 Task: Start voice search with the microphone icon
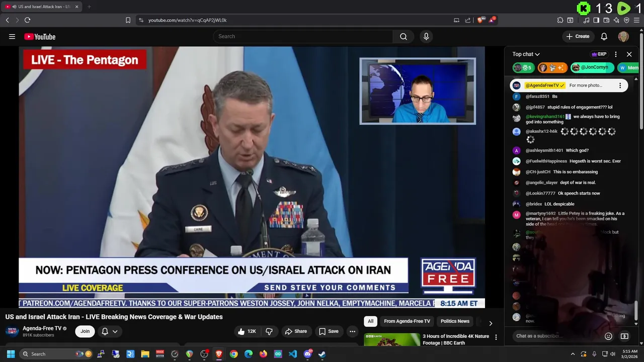[426, 36]
